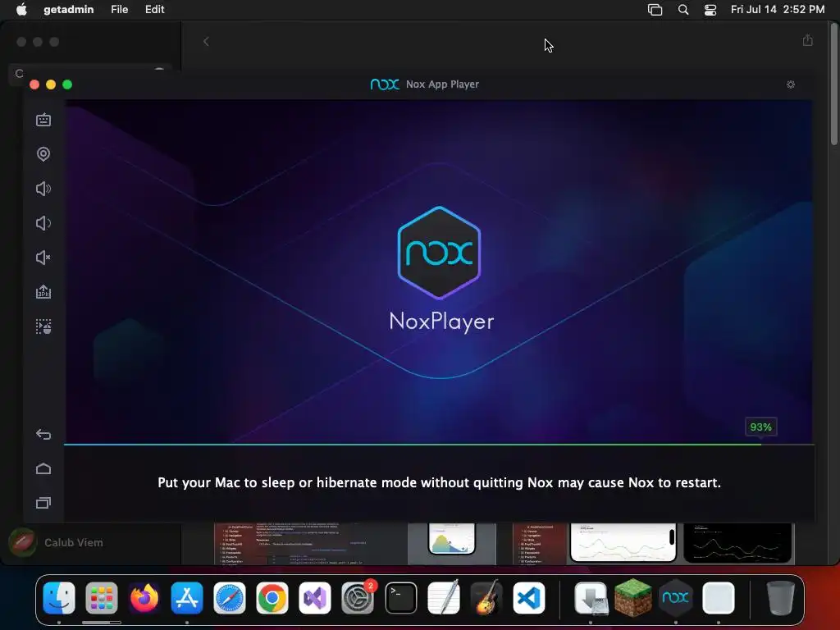Open the colorful chart phone screenshot thumbnail
The width and height of the screenshot is (840, 630).
pyautogui.click(x=452, y=543)
